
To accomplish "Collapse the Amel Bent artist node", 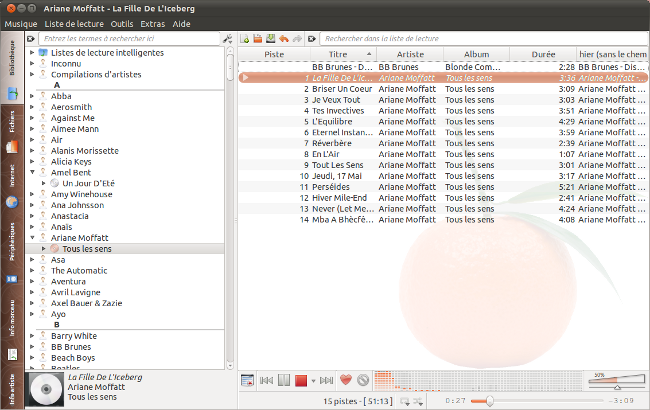I will (32, 172).
